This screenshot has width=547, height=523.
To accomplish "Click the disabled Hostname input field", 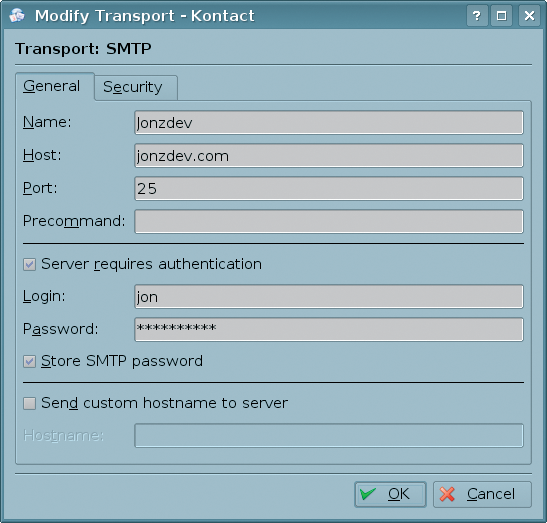I will (x=329, y=435).
